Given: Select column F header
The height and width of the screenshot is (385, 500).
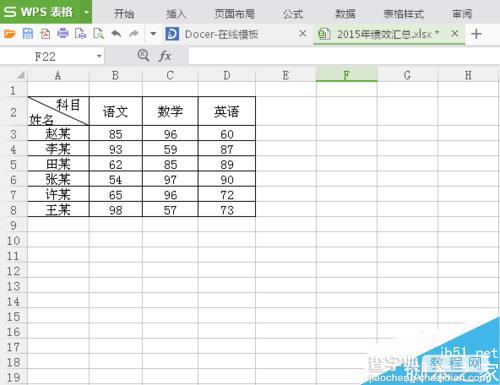Looking at the screenshot, I should 347,75.
